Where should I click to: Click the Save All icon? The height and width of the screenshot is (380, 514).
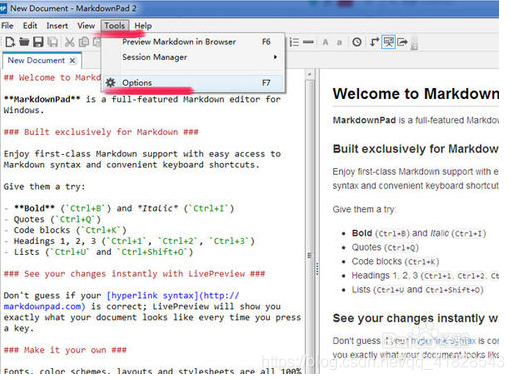pyautogui.click(x=53, y=42)
